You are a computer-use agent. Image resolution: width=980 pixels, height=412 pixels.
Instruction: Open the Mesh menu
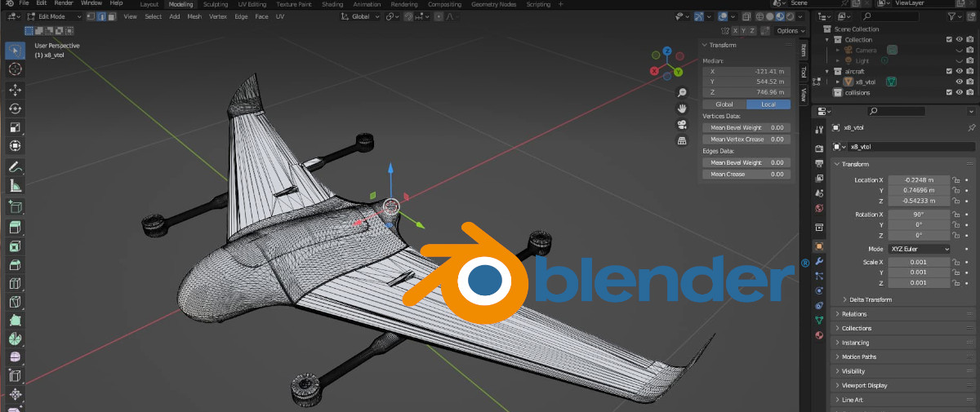click(x=194, y=16)
